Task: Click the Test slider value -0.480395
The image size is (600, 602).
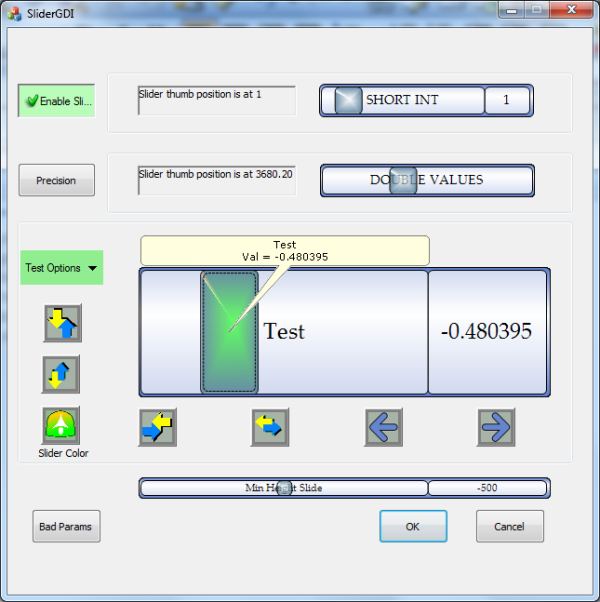Action: (x=488, y=332)
